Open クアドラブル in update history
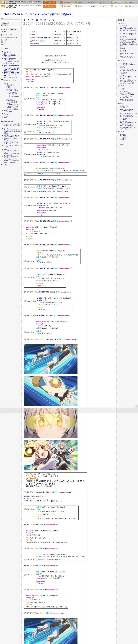Image resolution: width=138 pixels, height=644 pixels. [x=124, y=26]
